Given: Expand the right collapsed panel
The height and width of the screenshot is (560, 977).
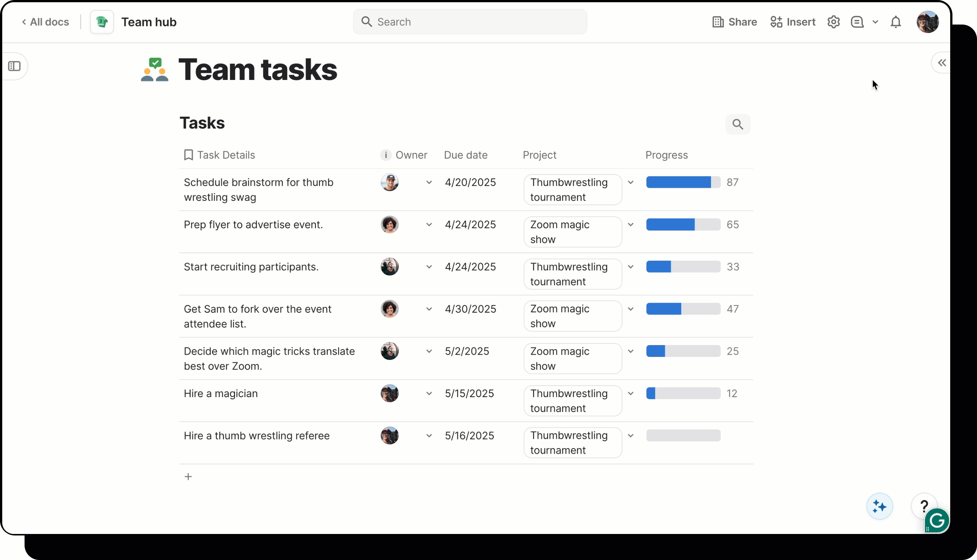Looking at the screenshot, I should [x=942, y=63].
